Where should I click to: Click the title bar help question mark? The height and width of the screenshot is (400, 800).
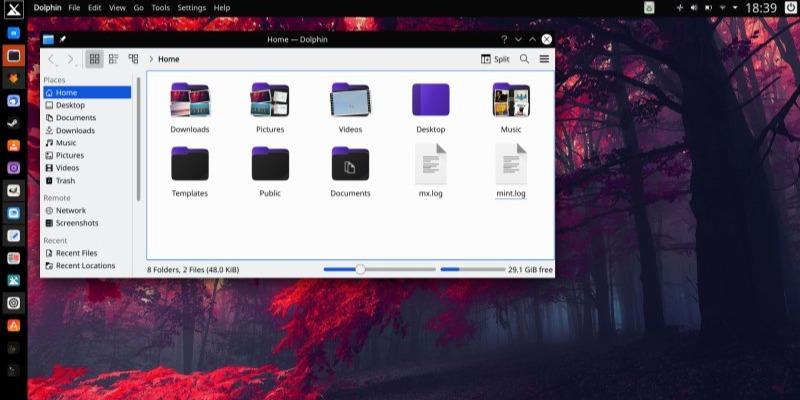point(504,39)
